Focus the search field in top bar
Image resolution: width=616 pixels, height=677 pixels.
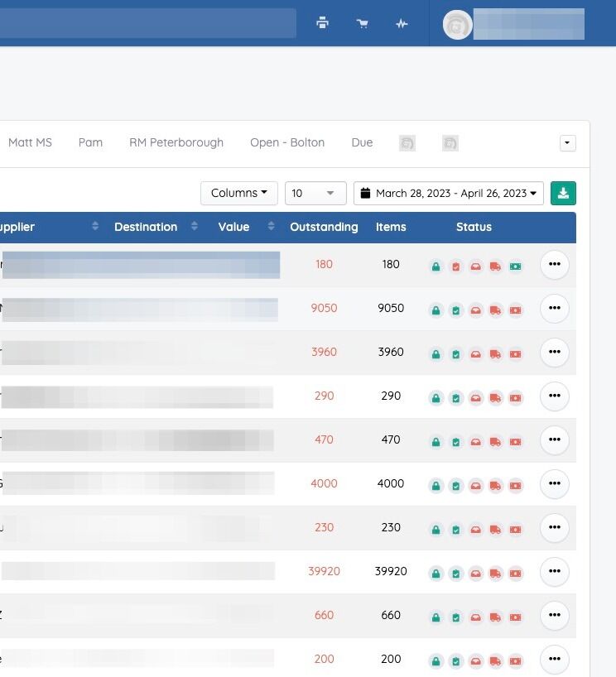147,23
